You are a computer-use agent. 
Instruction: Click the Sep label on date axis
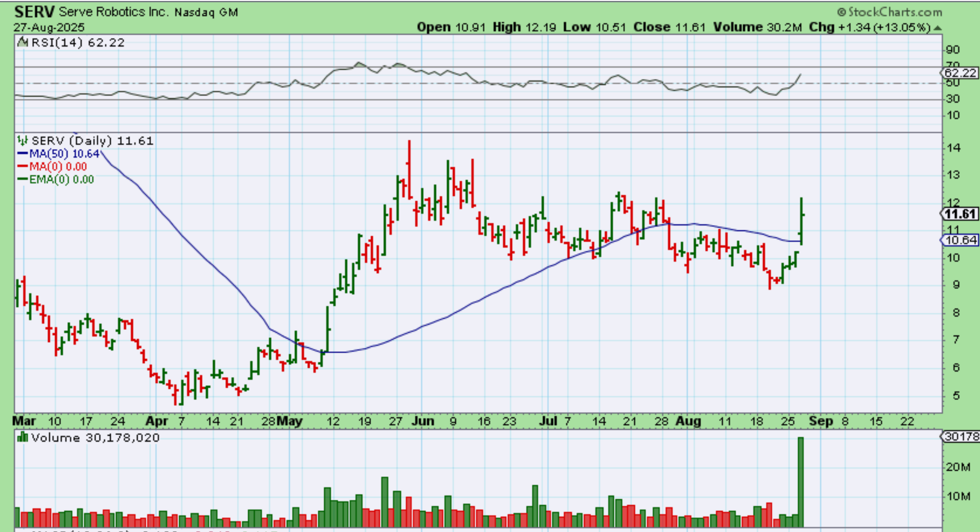tap(821, 421)
